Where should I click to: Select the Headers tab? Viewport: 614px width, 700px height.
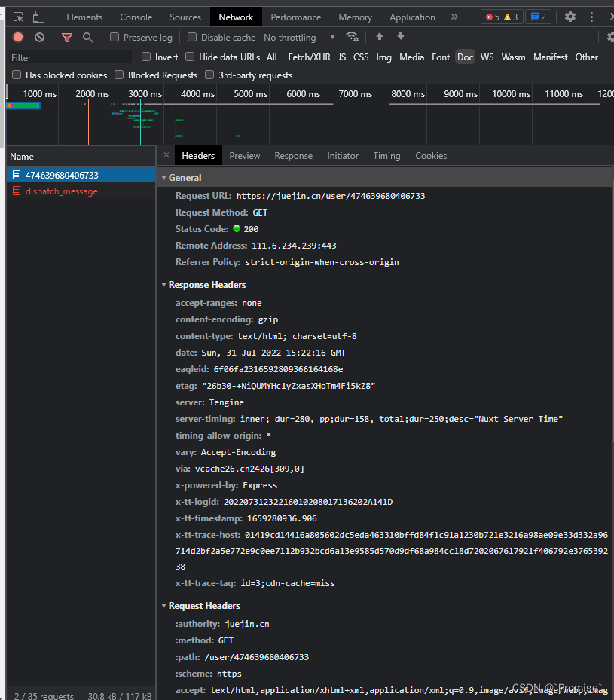tap(198, 156)
